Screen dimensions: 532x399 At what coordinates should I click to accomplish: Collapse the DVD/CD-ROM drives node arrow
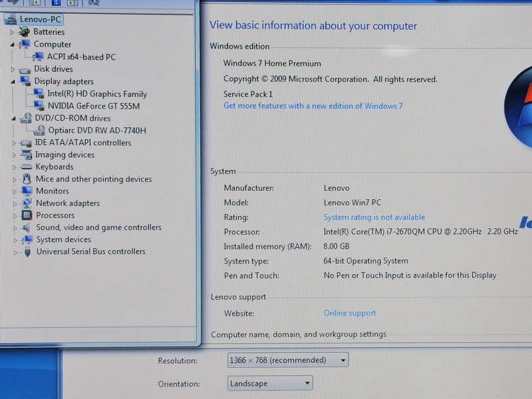(x=13, y=118)
